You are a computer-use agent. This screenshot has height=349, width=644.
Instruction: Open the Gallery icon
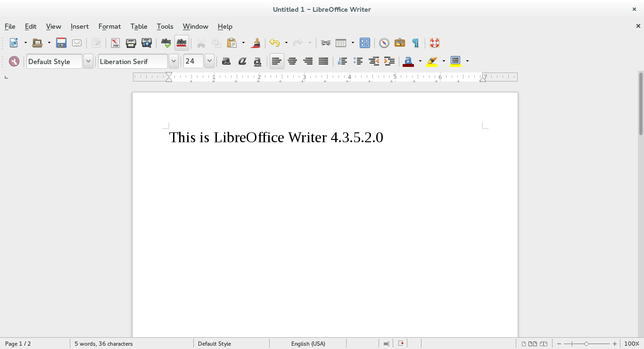400,43
